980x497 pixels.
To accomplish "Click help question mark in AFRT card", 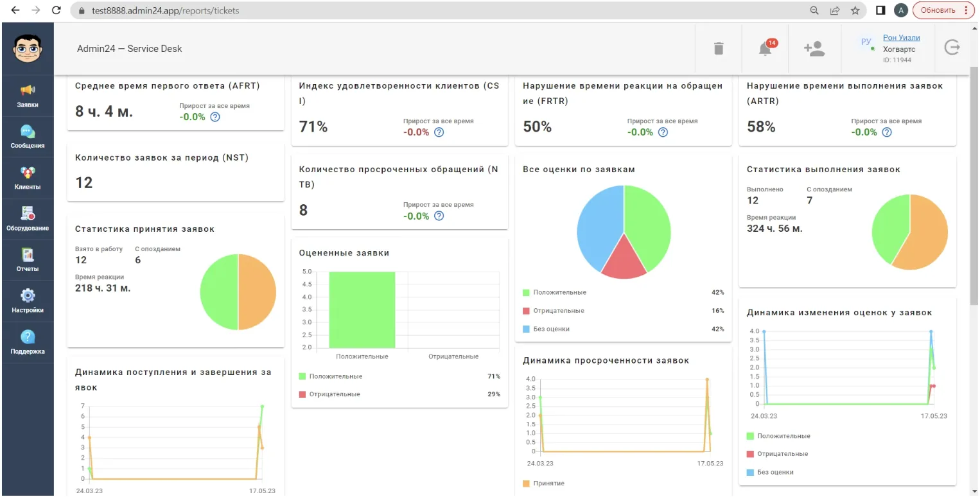I will coord(215,117).
